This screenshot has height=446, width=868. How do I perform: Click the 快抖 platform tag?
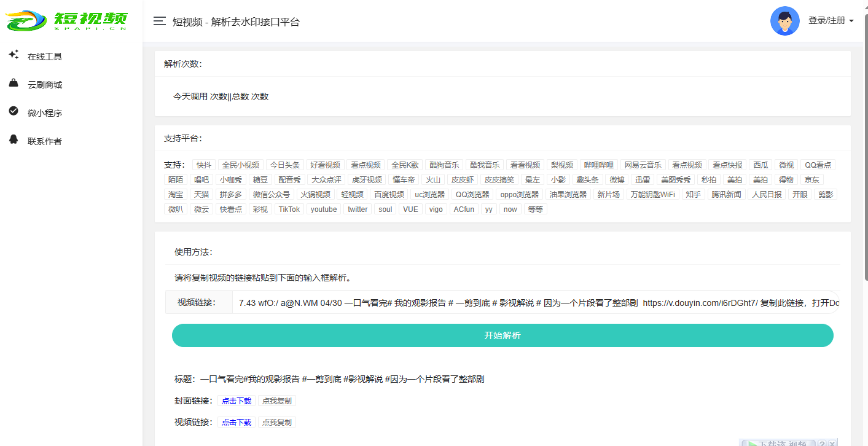click(x=204, y=165)
